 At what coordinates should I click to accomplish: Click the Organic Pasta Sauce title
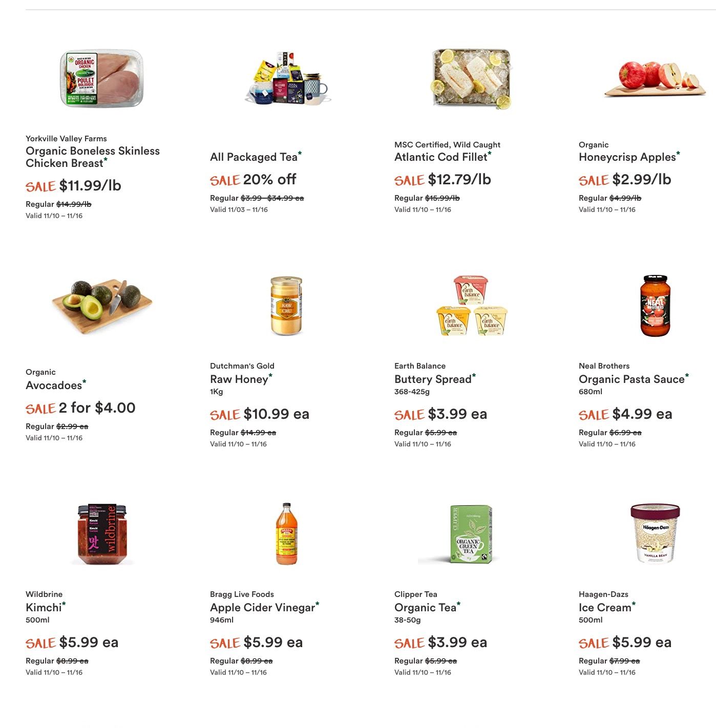pyautogui.click(x=631, y=379)
